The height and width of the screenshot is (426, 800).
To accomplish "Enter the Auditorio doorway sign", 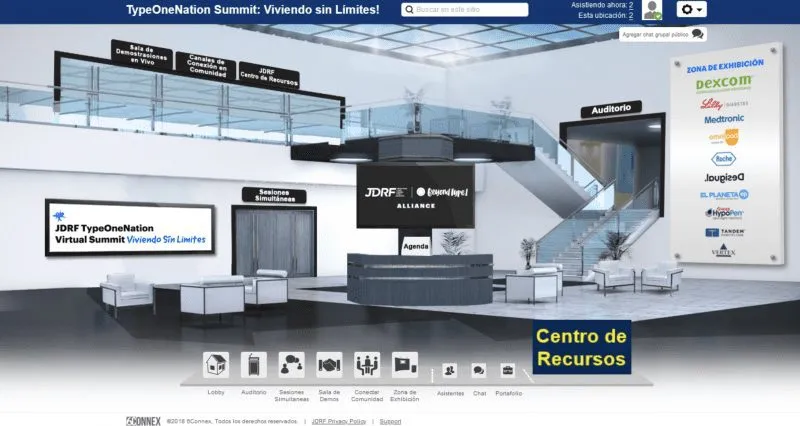I will pos(611,109).
